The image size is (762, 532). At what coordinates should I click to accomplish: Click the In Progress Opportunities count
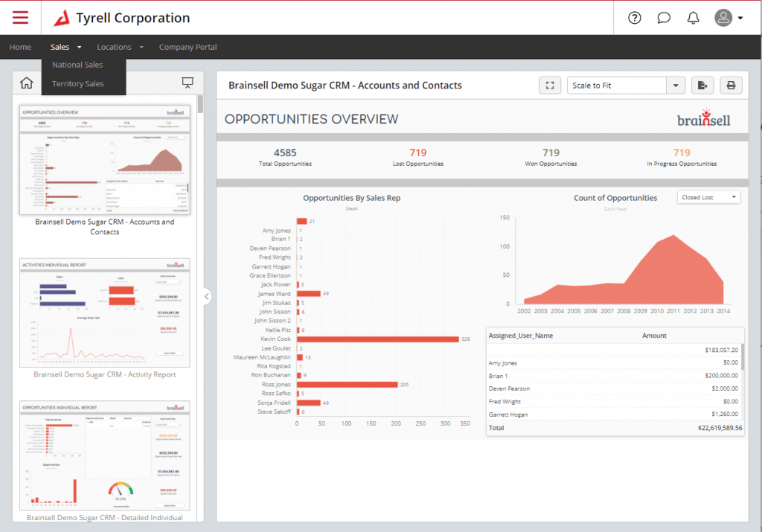[x=682, y=153]
